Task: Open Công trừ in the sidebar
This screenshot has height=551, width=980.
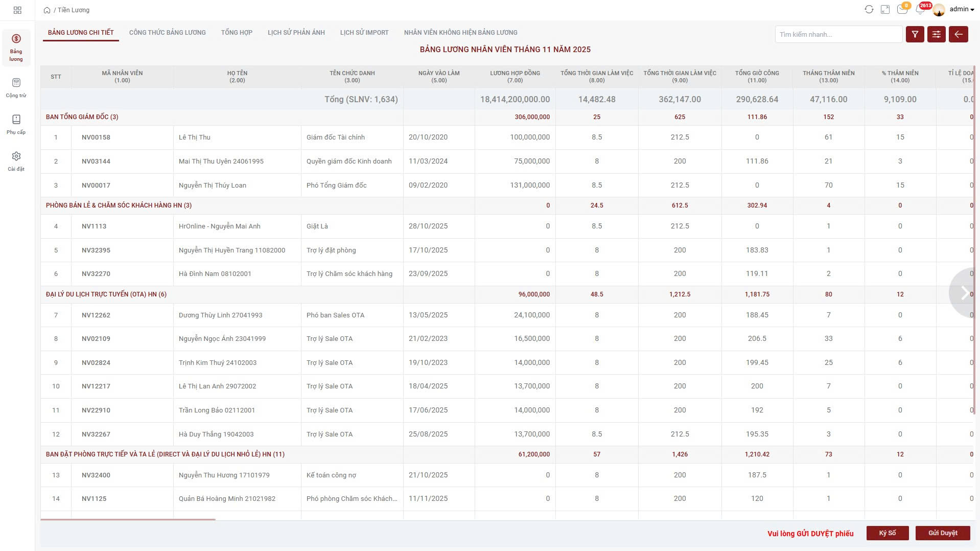Action: pos(16,87)
